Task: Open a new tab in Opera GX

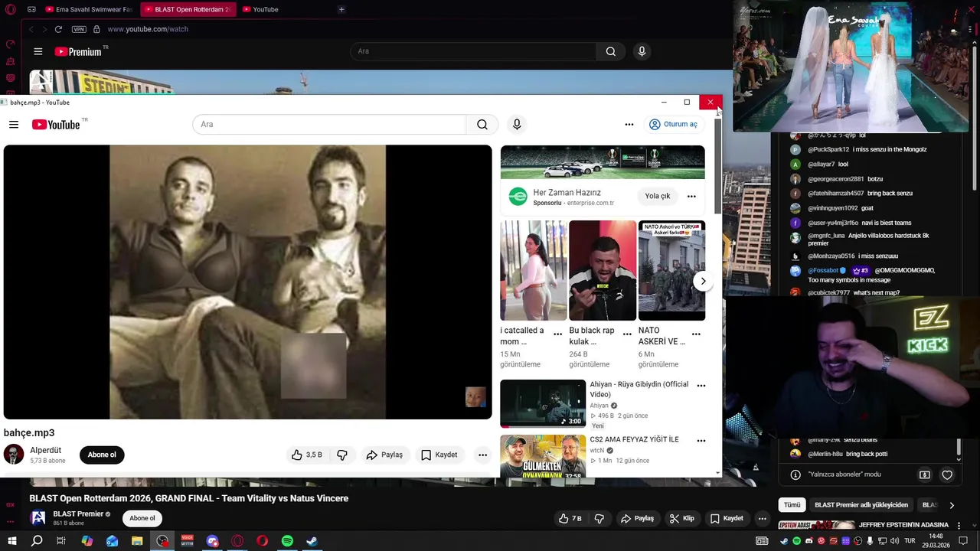Action: pos(341,9)
